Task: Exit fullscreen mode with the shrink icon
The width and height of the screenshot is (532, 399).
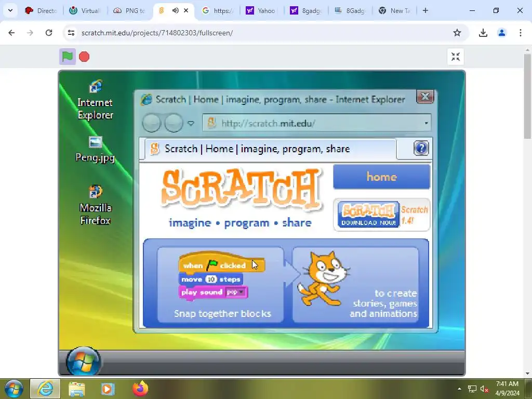Action: tap(455, 57)
